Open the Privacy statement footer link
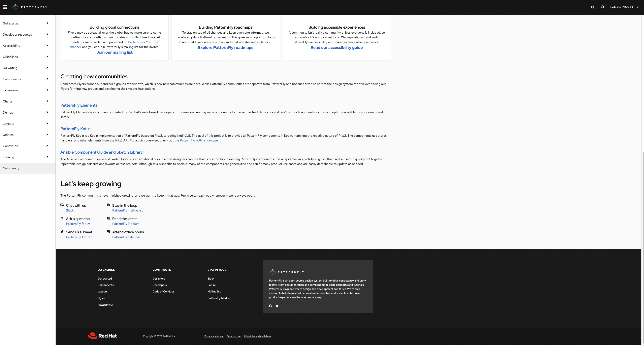This screenshot has width=644, height=345. 214,336
